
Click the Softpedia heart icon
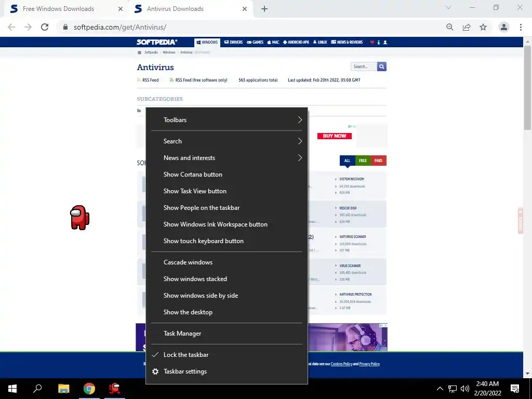coord(372,43)
